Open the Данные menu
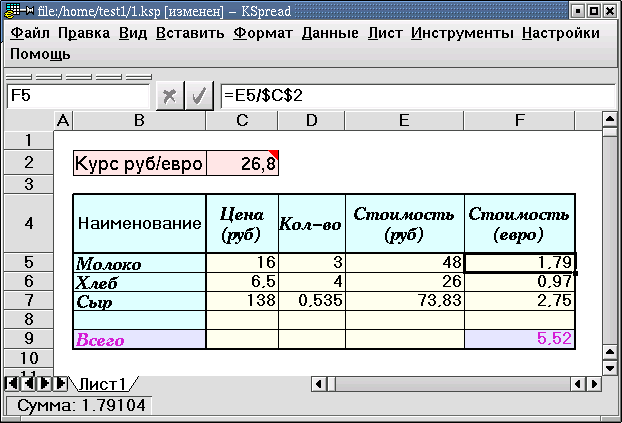 point(330,33)
